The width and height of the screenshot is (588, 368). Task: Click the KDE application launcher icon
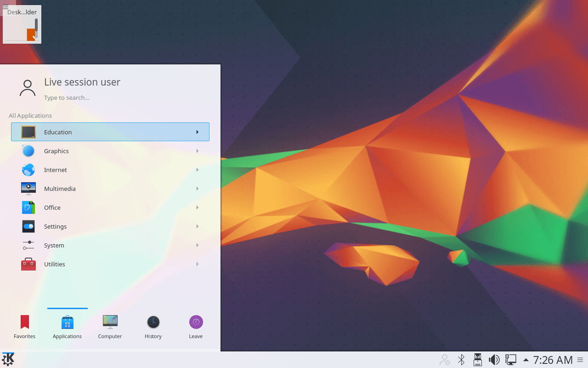click(x=8, y=359)
